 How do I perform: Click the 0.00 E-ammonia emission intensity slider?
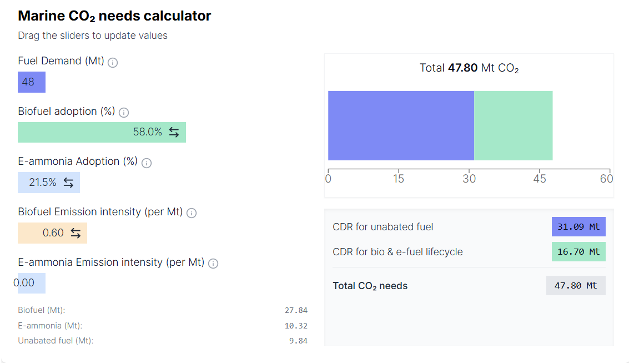[32, 284]
